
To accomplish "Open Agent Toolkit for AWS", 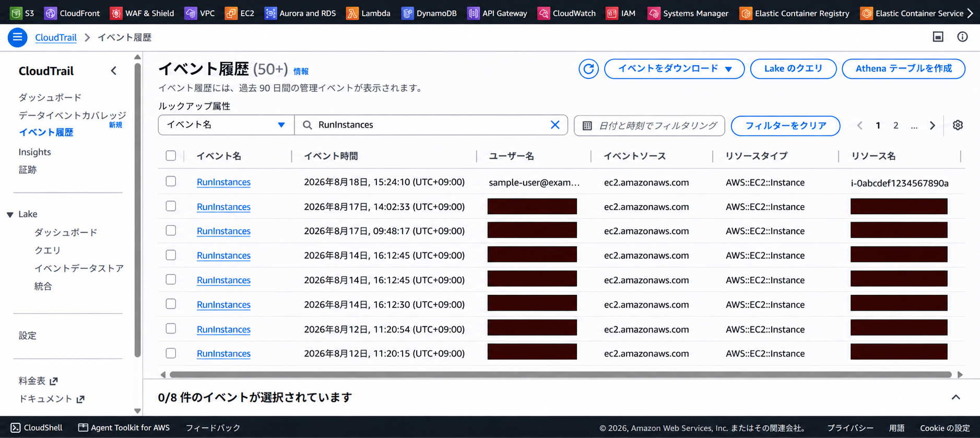I will pyautogui.click(x=124, y=428).
